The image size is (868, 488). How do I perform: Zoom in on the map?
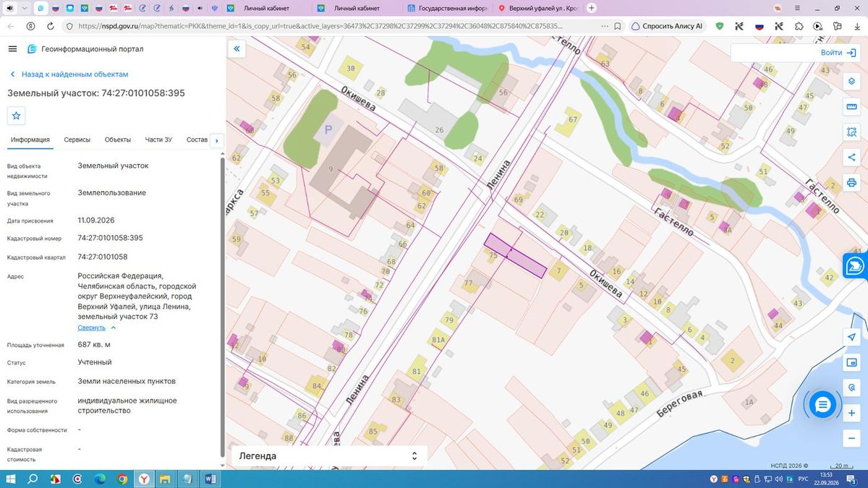(x=851, y=413)
